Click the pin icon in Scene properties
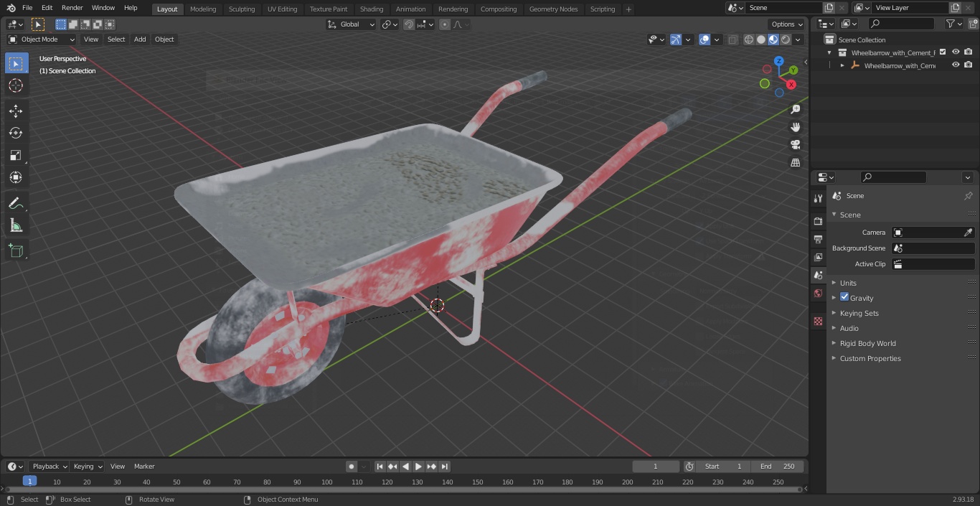 (968, 196)
